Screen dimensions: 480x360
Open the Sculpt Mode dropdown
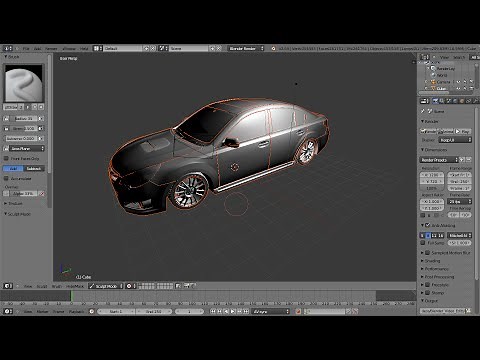(106, 286)
